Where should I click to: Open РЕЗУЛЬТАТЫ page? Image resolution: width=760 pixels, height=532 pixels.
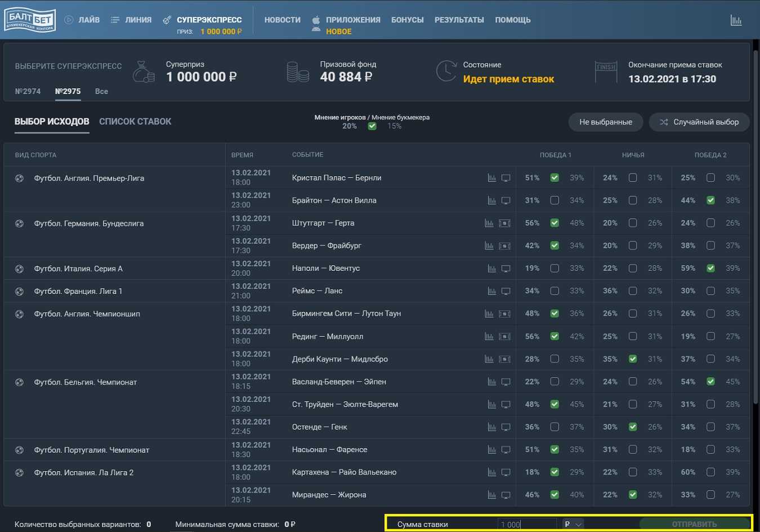click(459, 20)
